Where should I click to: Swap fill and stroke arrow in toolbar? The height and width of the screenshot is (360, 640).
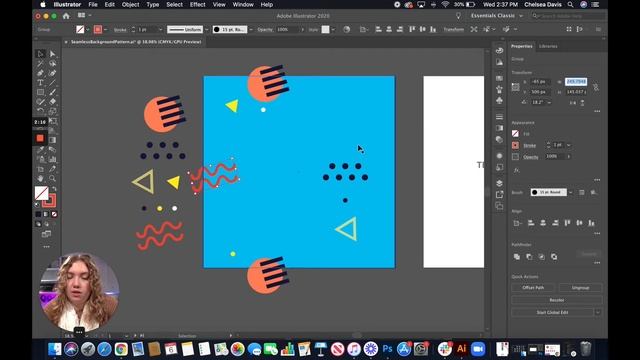54,189
